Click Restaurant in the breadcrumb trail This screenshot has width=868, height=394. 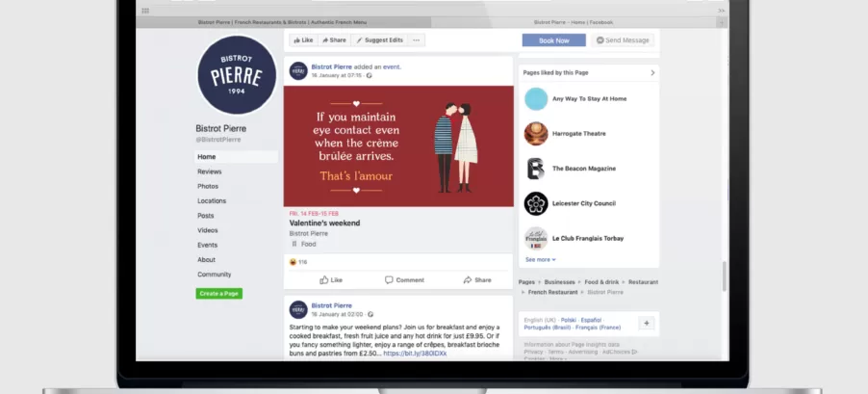click(x=643, y=282)
